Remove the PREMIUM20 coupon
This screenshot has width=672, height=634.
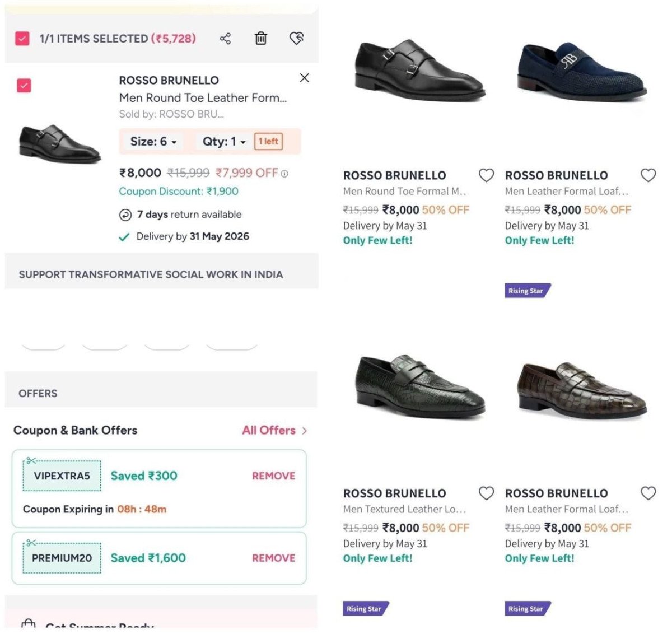(x=273, y=558)
